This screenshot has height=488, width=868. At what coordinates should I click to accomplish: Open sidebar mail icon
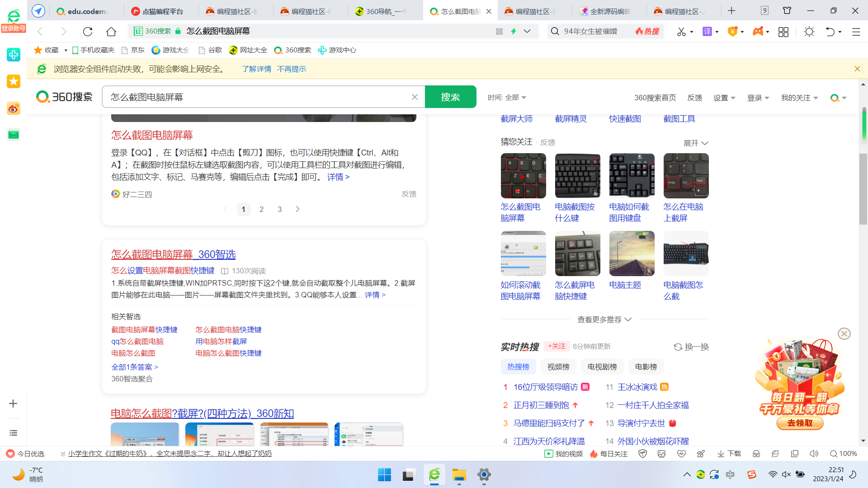14,135
